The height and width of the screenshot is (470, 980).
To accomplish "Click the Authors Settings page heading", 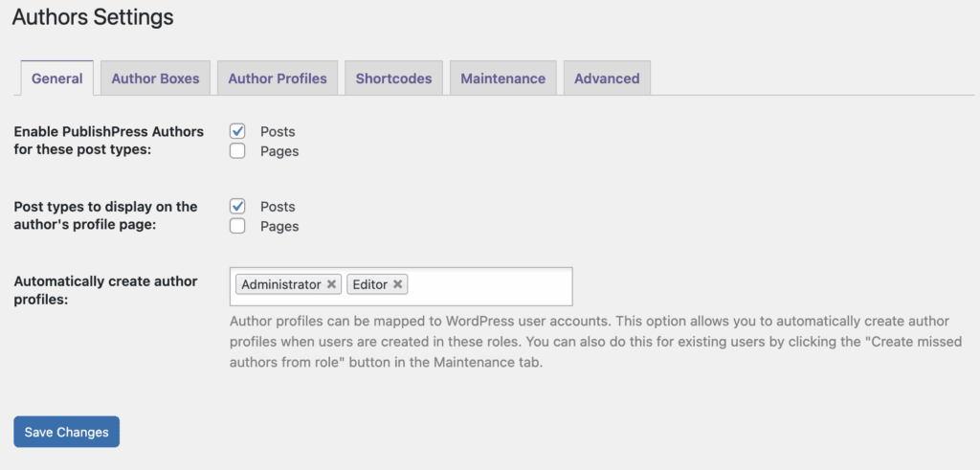I will tap(93, 17).
